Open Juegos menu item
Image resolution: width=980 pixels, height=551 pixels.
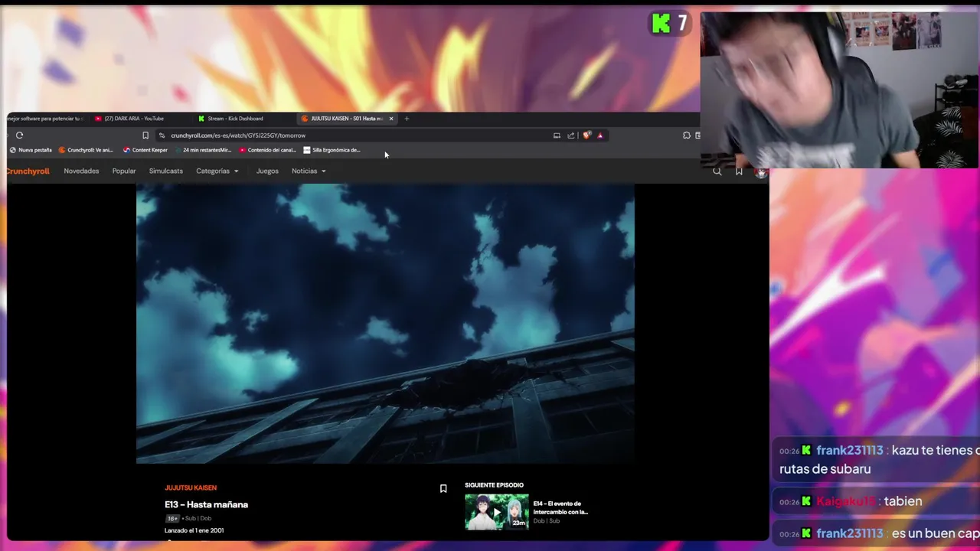click(x=267, y=171)
